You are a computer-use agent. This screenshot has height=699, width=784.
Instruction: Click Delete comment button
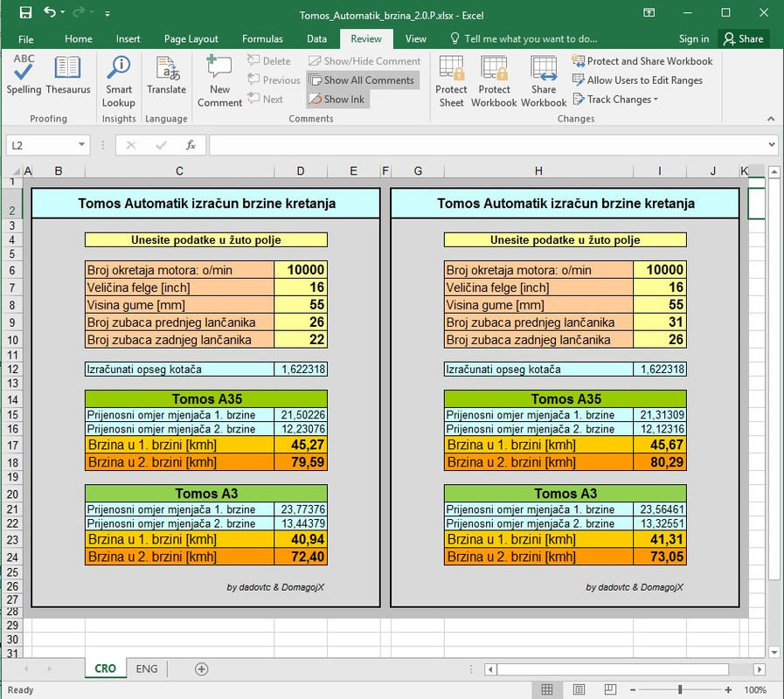pyautogui.click(x=269, y=61)
